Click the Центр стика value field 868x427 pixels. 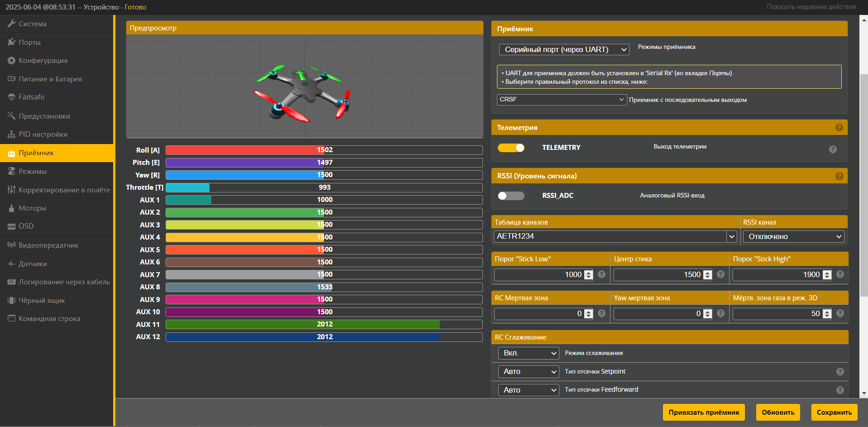click(x=658, y=275)
